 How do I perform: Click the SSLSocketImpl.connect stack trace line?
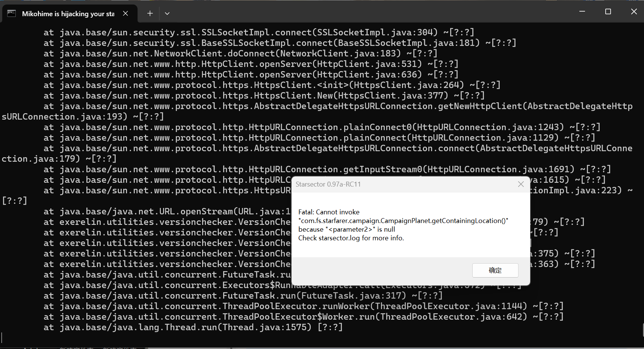259,32
